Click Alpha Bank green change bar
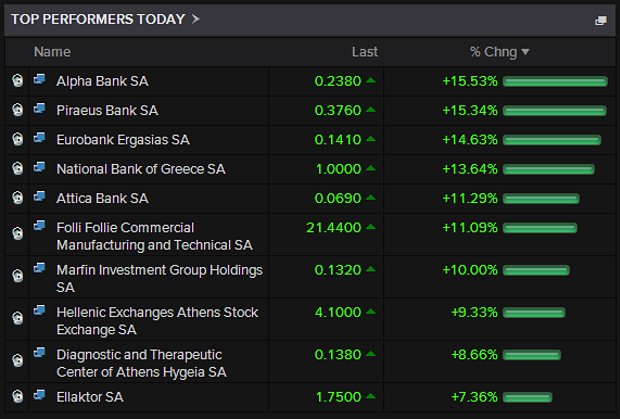The image size is (620, 419). tap(555, 81)
